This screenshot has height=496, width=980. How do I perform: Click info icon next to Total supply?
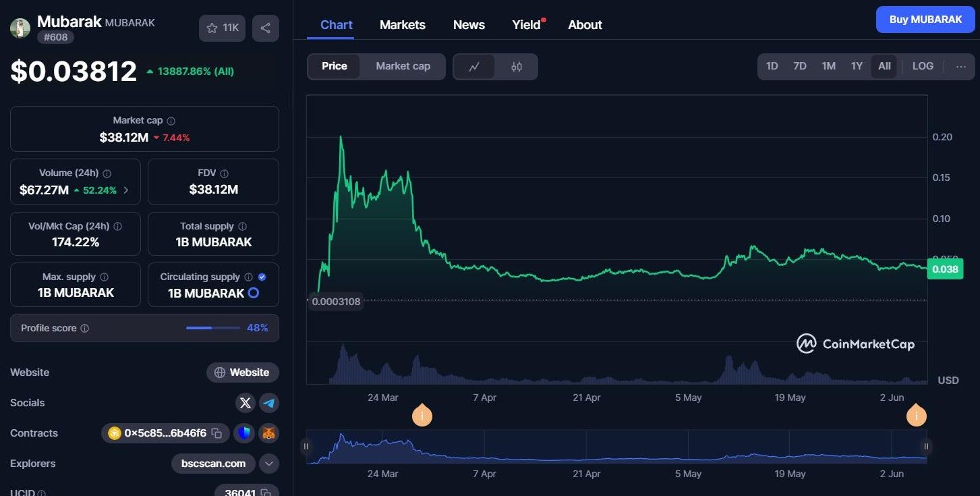pos(243,227)
